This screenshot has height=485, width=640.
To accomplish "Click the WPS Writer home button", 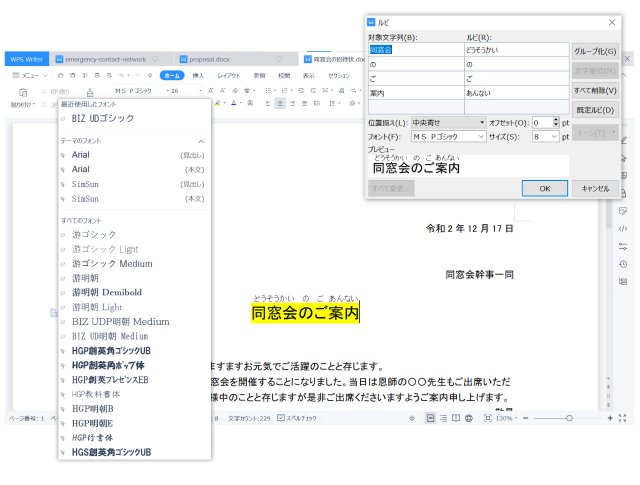I will pos(27,59).
